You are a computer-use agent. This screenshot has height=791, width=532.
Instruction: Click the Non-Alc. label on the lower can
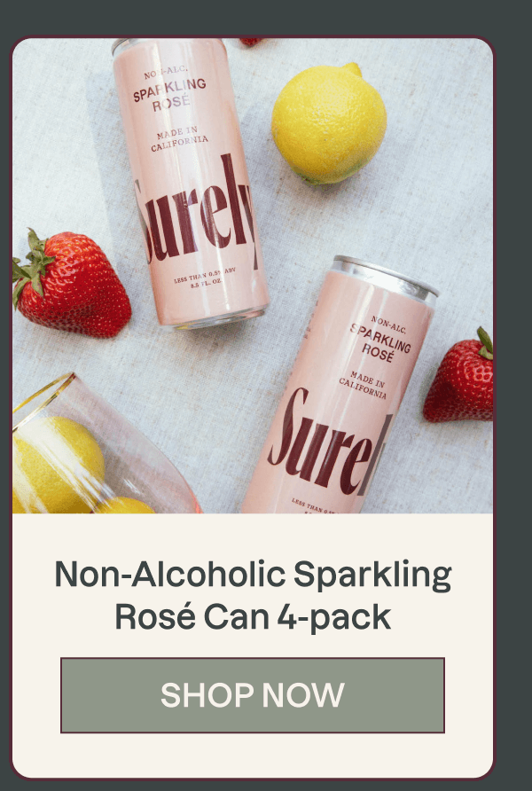point(388,324)
